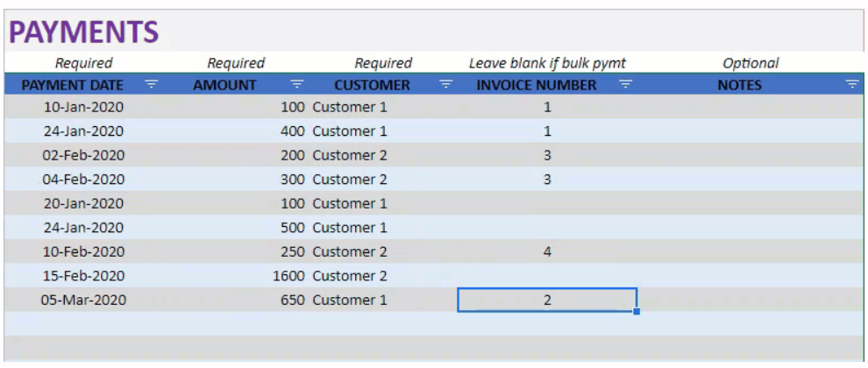Click the amount cell showing 250
The width and height of the screenshot is (868, 368).
coord(235,251)
